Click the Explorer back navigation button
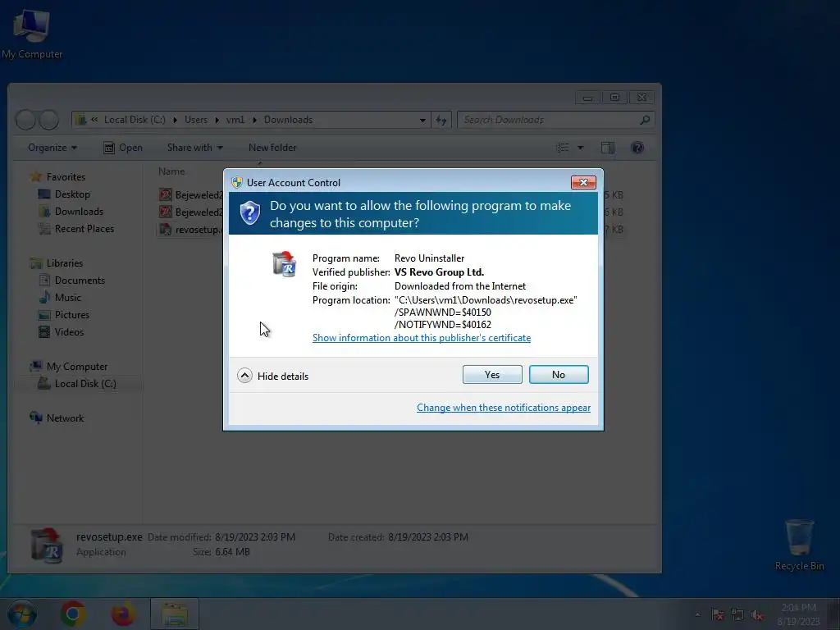This screenshot has height=630, width=840. click(x=25, y=120)
